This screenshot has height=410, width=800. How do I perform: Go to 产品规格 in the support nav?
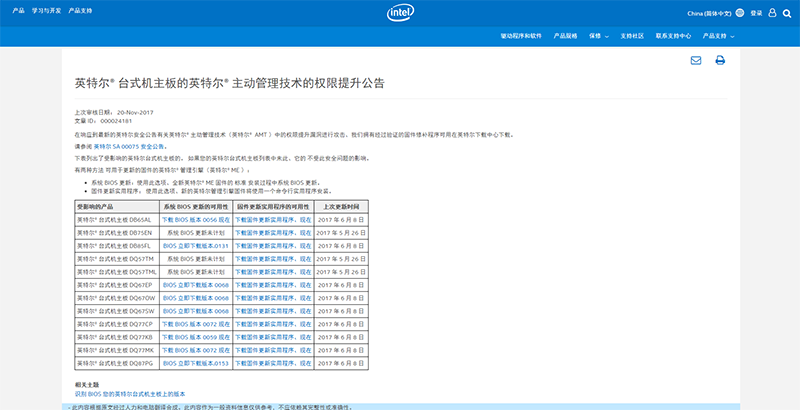pos(565,36)
